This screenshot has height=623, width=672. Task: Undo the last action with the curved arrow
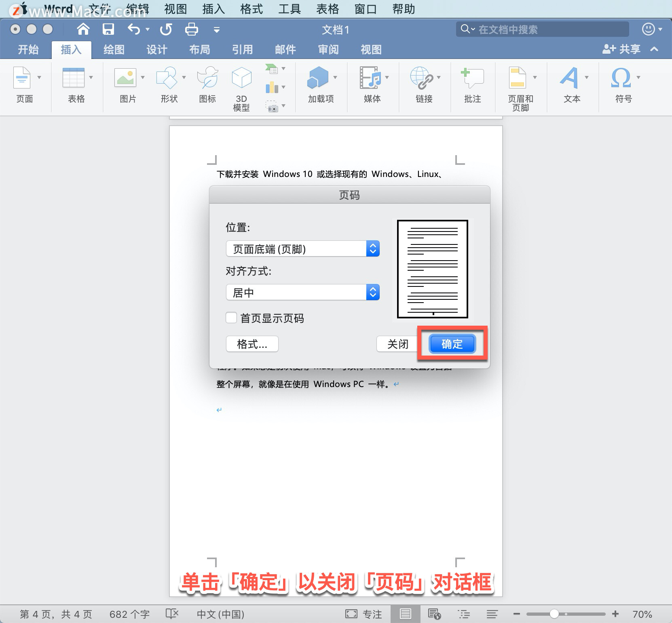click(134, 29)
